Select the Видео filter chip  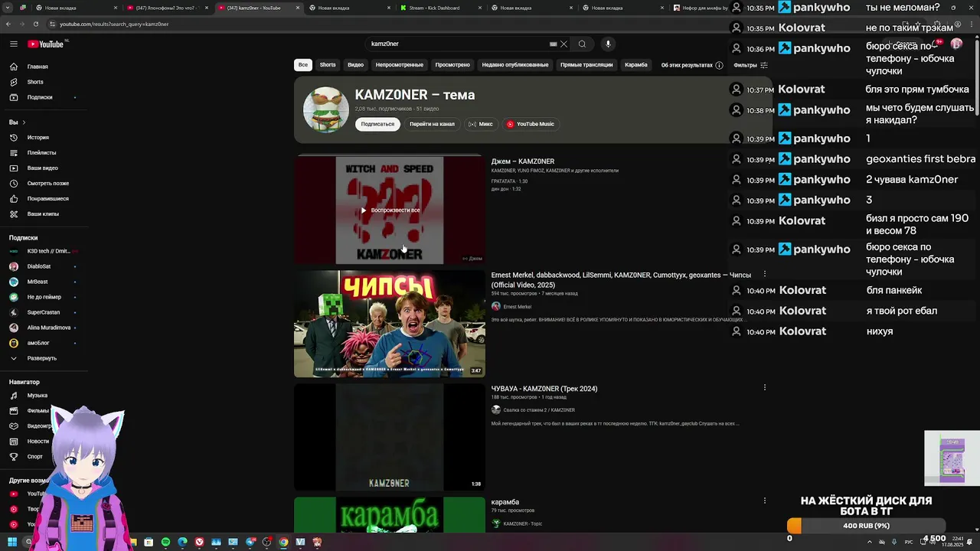point(356,65)
